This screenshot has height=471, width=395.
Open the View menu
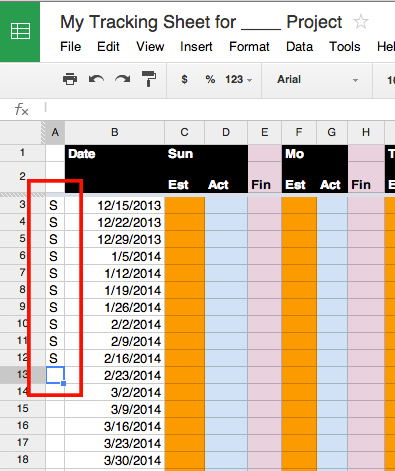(150, 47)
